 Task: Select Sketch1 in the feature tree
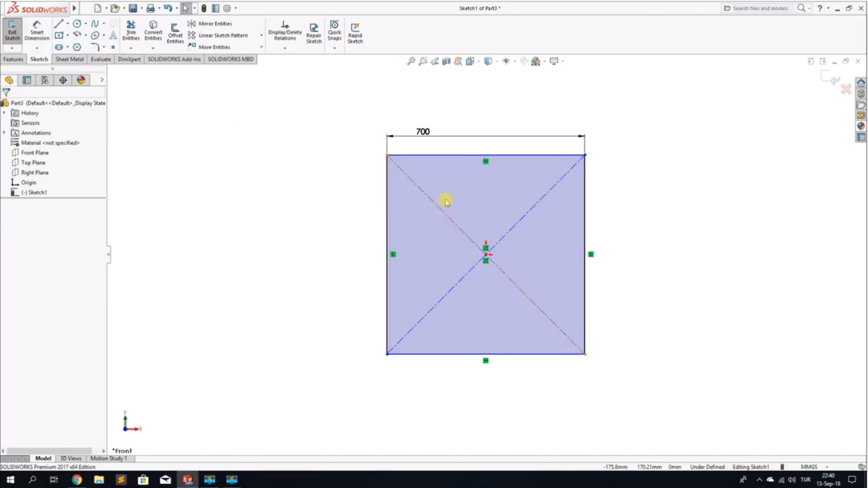coord(37,192)
